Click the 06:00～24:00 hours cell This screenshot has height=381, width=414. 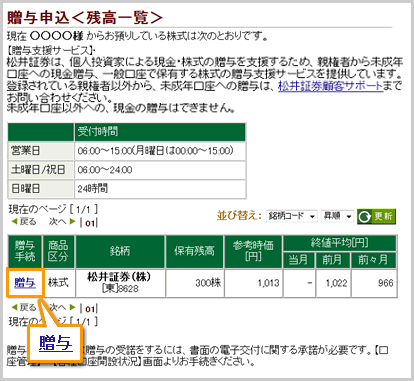pos(160,170)
